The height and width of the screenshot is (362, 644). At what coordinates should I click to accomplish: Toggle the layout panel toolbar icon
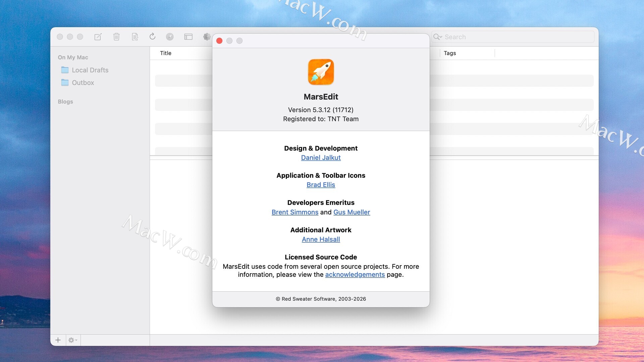coord(188,37)
